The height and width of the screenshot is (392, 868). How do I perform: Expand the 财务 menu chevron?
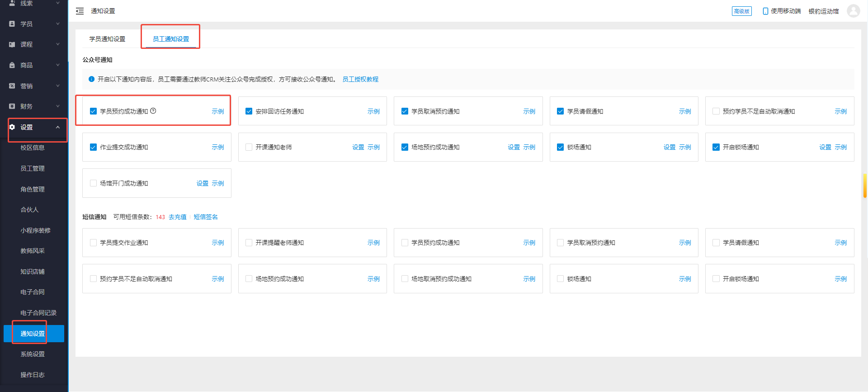[x=58, y=106]
